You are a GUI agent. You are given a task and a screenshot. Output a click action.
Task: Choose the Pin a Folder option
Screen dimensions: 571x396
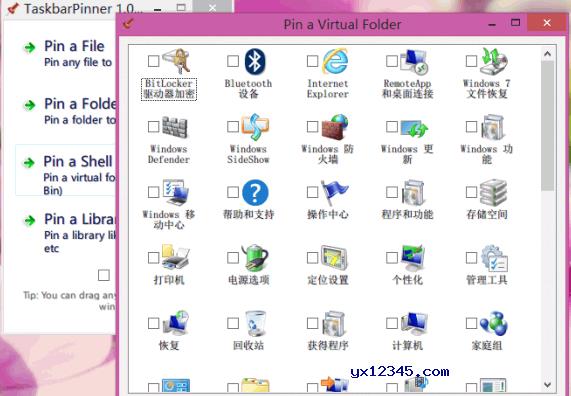pos(68,111)
